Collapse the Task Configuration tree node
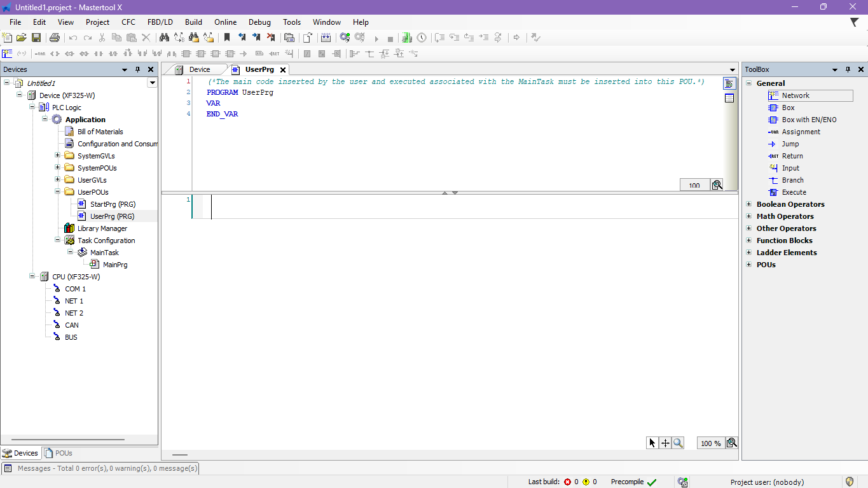This screenshot has height=488, width=868. [58, 241]
